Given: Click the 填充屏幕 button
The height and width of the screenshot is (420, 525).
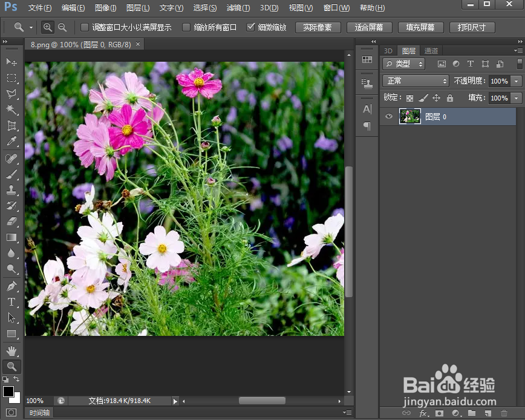Looking at the screenshot, I should pyautogui.click(x=420, y=27).
